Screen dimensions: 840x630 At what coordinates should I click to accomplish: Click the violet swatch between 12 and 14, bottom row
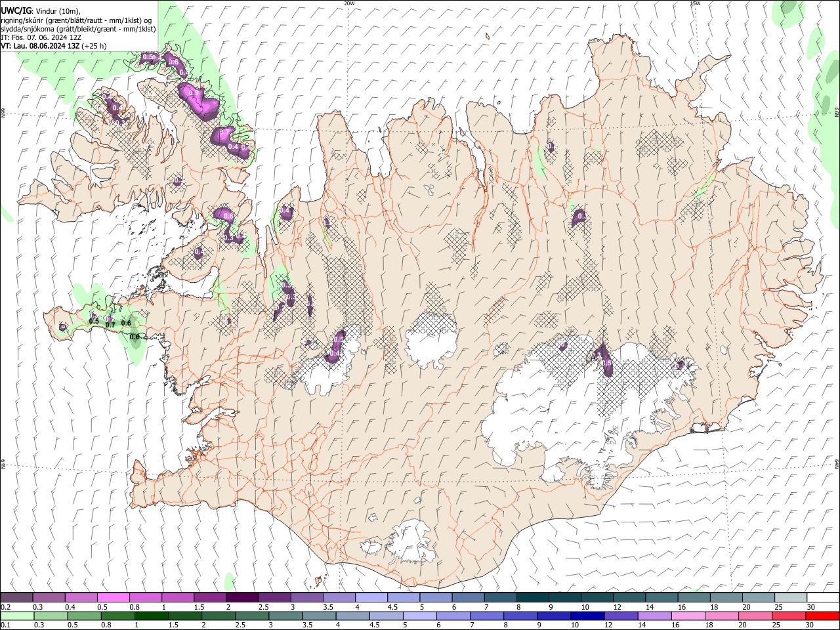click(x=620, y=616)
